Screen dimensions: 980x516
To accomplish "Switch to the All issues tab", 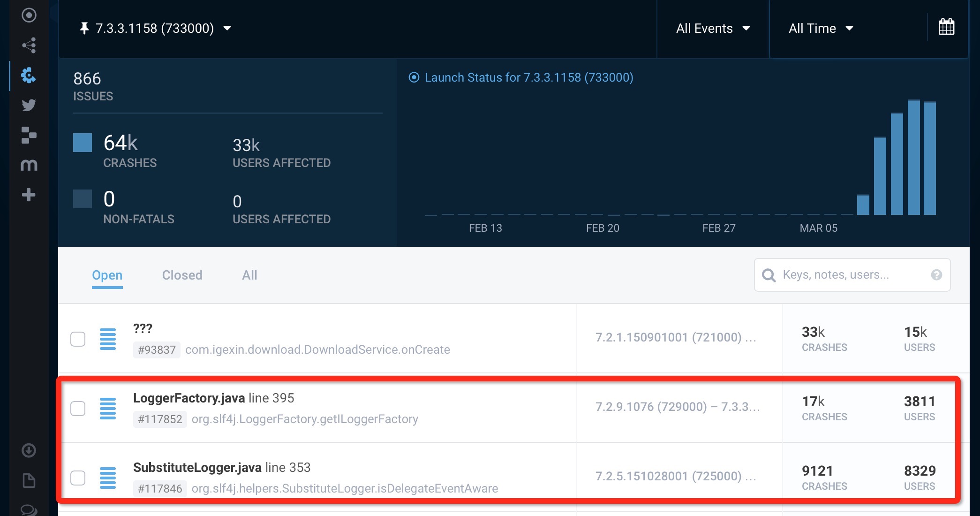I will pos(249,275).
